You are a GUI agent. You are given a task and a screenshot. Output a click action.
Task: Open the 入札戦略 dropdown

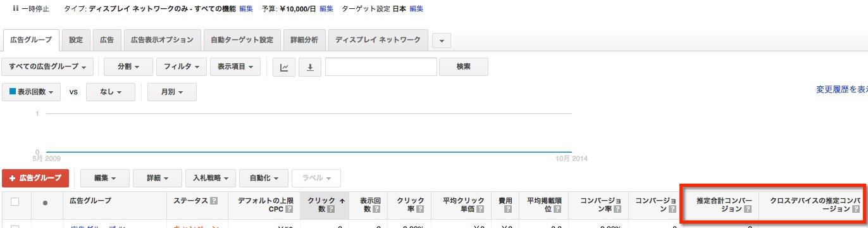211,178
